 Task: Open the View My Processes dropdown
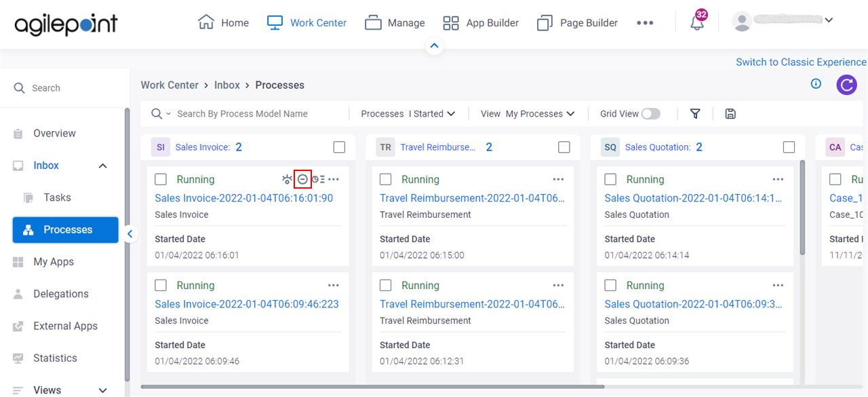[528, 113]
